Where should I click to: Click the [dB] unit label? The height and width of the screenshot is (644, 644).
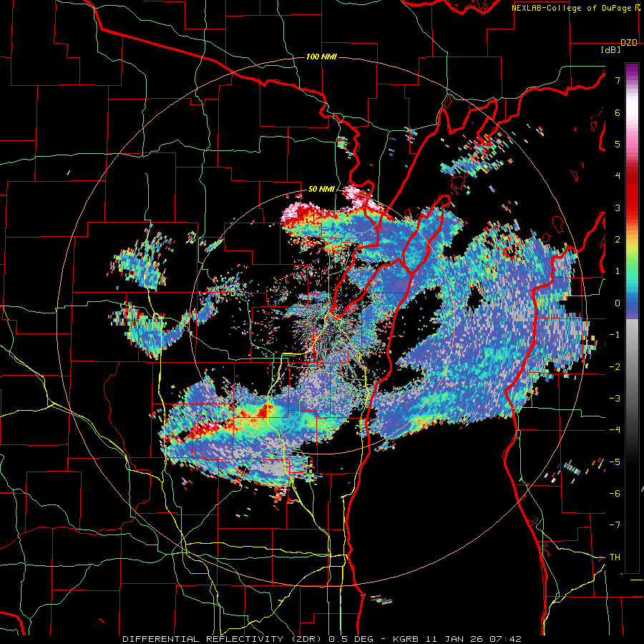[x=611, y=50]
